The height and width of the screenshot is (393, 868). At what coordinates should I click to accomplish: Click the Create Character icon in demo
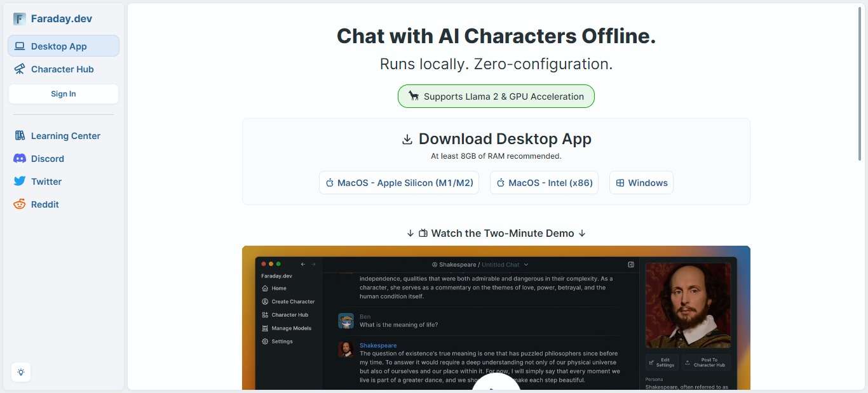click(x=265, y=302)
